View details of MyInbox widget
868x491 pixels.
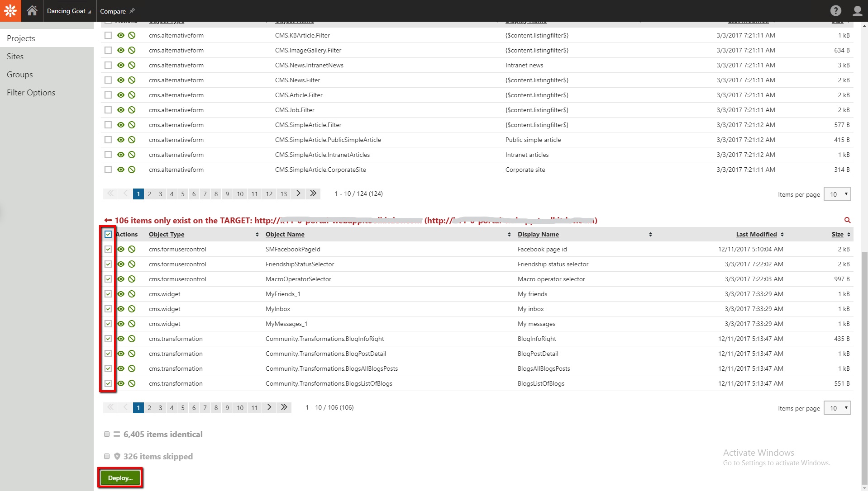point(121,309)
